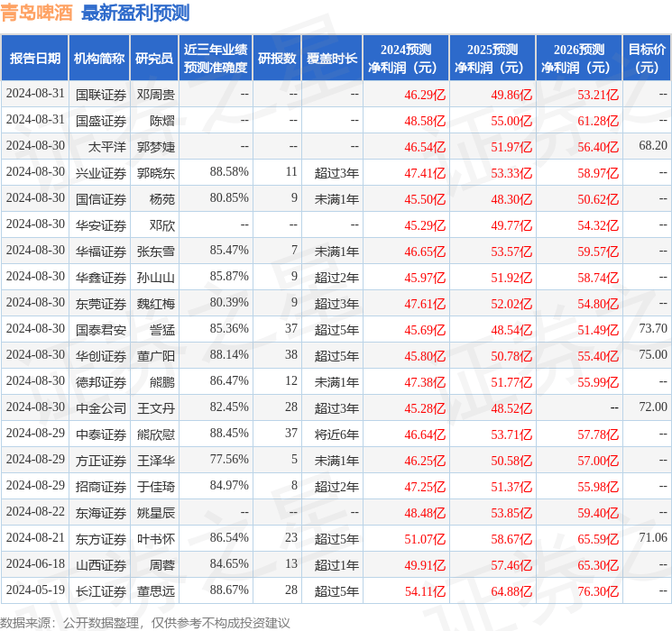
Task: Click target price 68.20
Action: pyautogui.click(x=653, y=146)
